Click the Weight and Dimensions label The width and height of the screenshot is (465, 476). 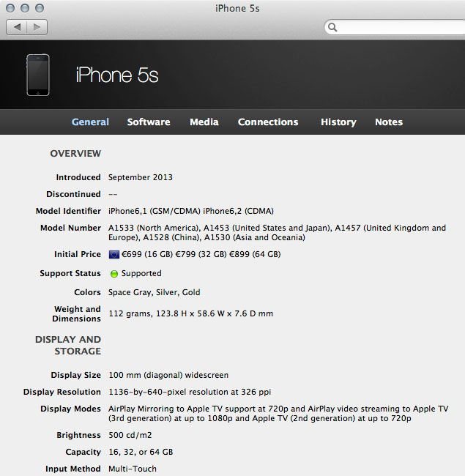coord(76,314)
